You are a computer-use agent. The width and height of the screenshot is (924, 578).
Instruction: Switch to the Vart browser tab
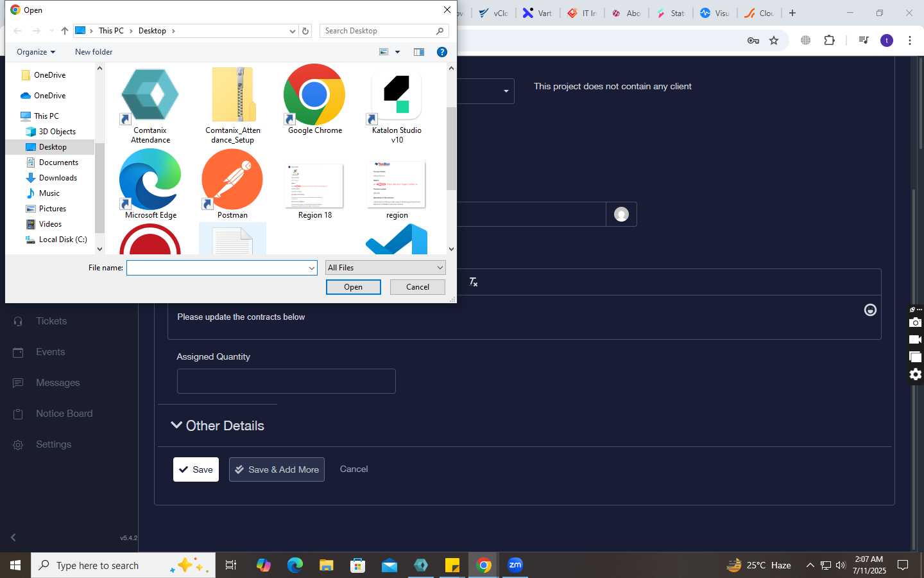tap(538, 13)
